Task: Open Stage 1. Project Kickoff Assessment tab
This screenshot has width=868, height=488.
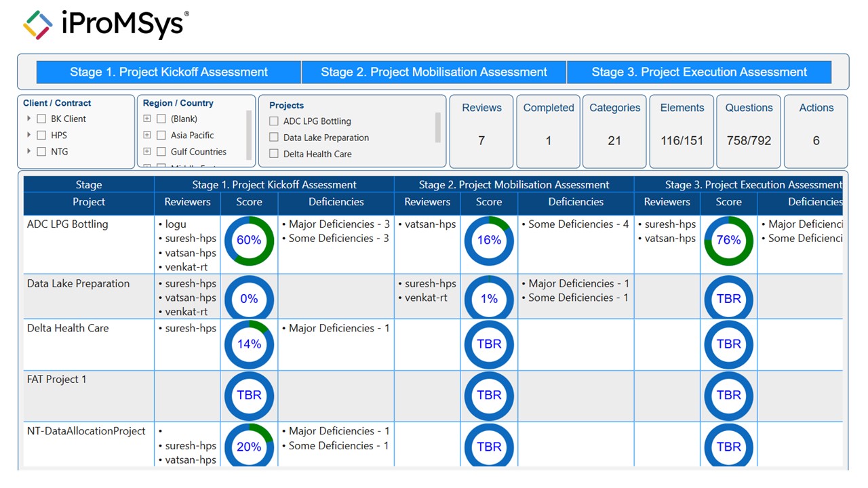Action: point(169,72)
